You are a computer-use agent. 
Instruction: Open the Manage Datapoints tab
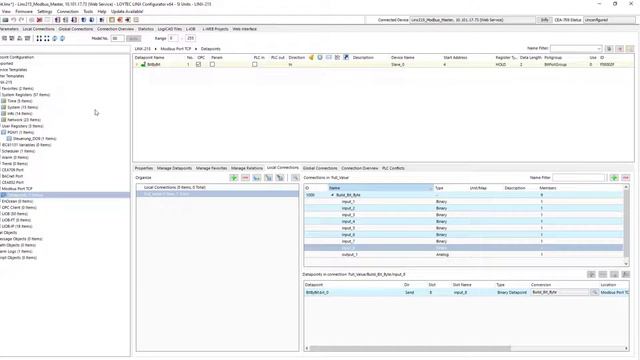click(x=174, y=168)
